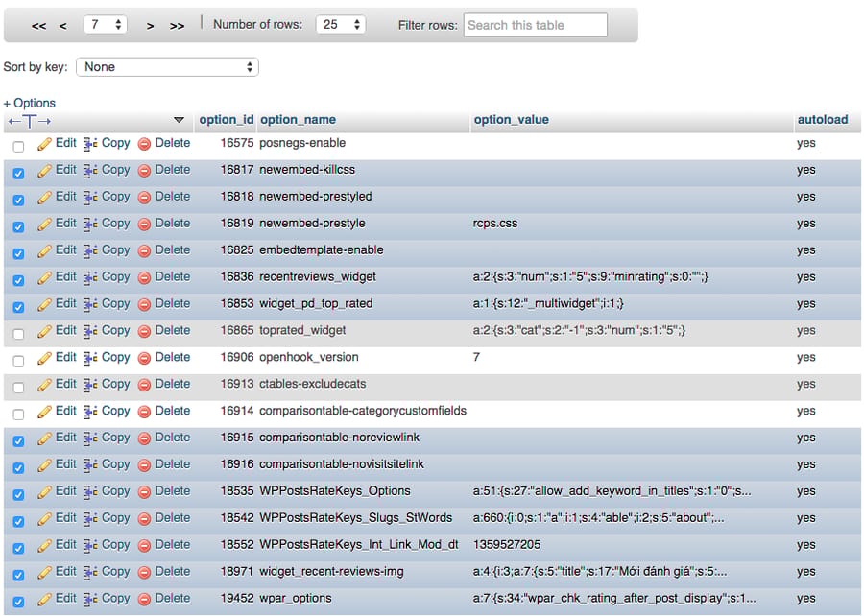This screenshot has height=616, width=864.
Task: Click the Edit pencil icon for WPPostsRateKeys_Options row
Action: click(x=44, y=492)
